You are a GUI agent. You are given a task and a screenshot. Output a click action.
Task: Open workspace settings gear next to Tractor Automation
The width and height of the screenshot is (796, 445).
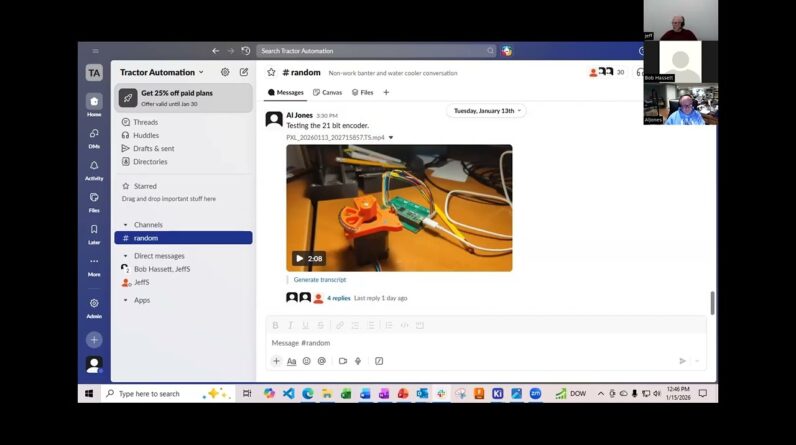225,72
